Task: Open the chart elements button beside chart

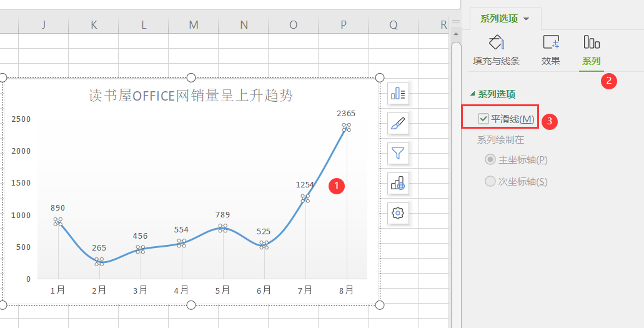Action: 398,94
